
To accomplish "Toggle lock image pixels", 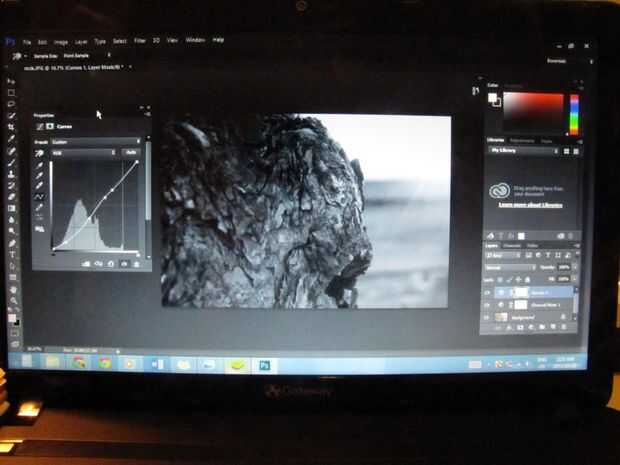I will point(509,280).
